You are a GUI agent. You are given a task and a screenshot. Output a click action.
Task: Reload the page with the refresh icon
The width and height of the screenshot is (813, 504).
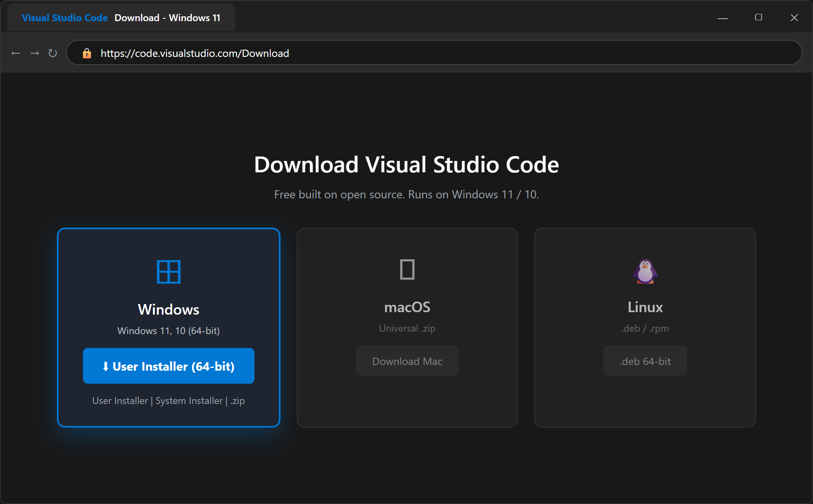coord(52,53)
